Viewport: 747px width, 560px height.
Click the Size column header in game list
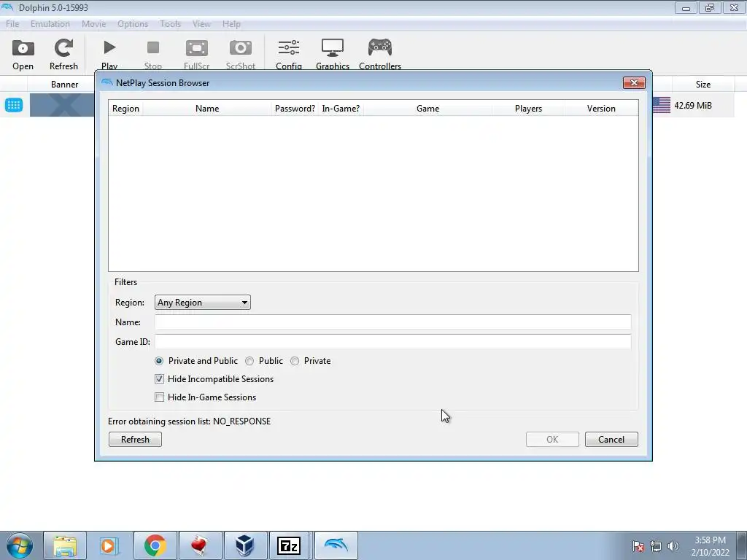coord(703,85)
